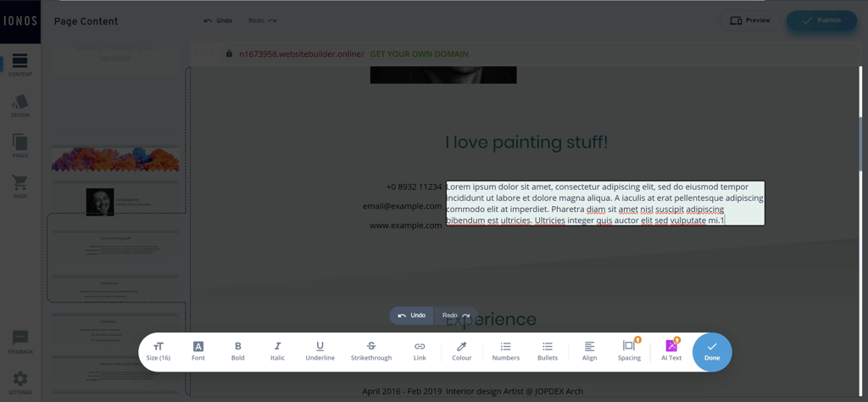868x402 pixels.
Task: Publish the website
Action: (x=821, y=20)
